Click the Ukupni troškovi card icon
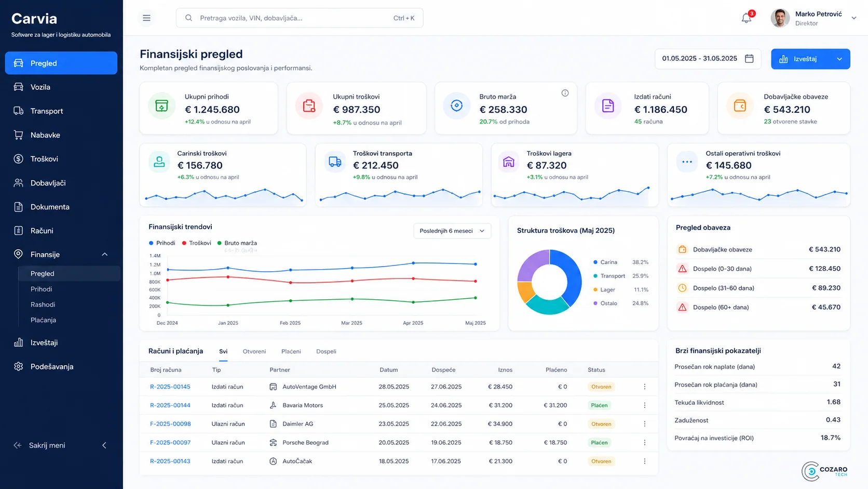Screen dimensions: 868x489 (309, 105)
